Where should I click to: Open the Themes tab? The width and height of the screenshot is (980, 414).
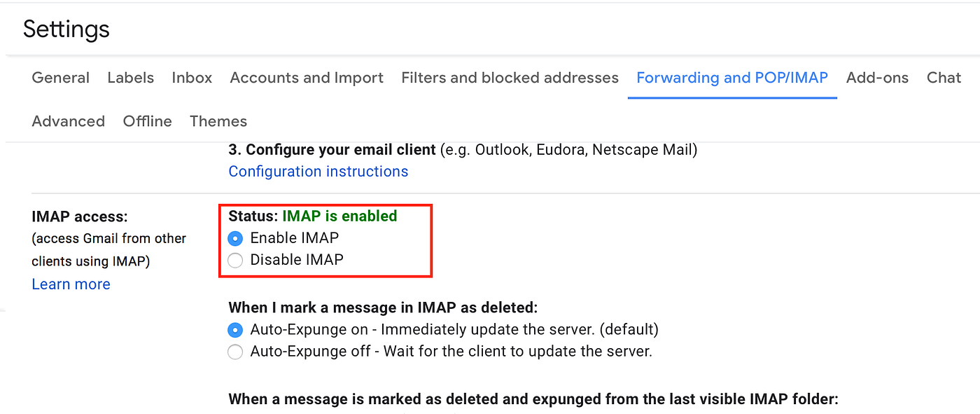click(x=218, y=121)
